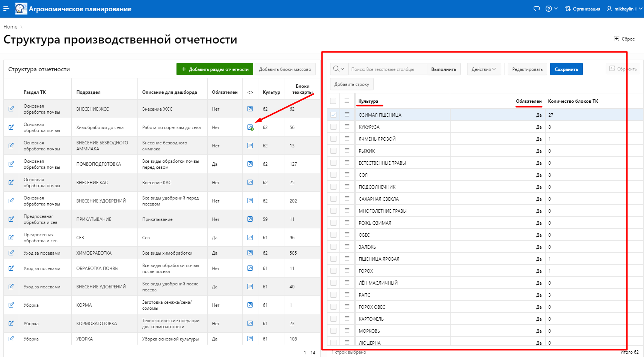The image size is (644, 357).
Task: Click the comments speech bubble icon
Action: pyautogui.click(x=537, y=9)
